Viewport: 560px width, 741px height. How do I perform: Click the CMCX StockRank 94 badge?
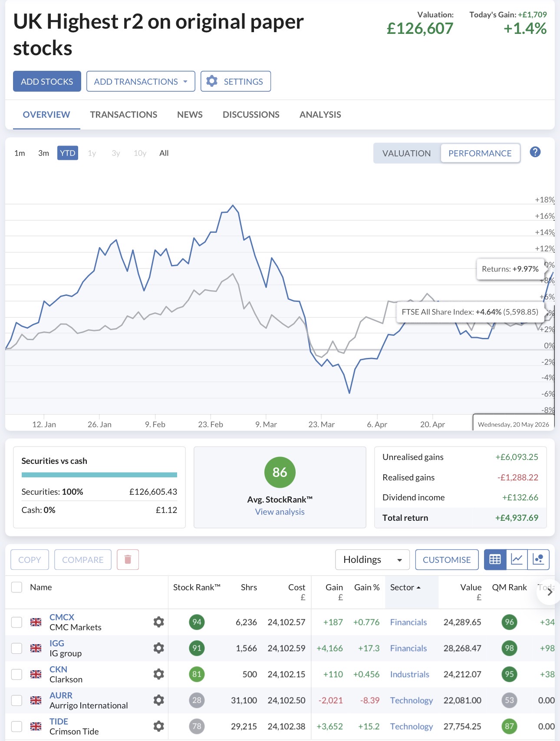click(x=197, y=622)
